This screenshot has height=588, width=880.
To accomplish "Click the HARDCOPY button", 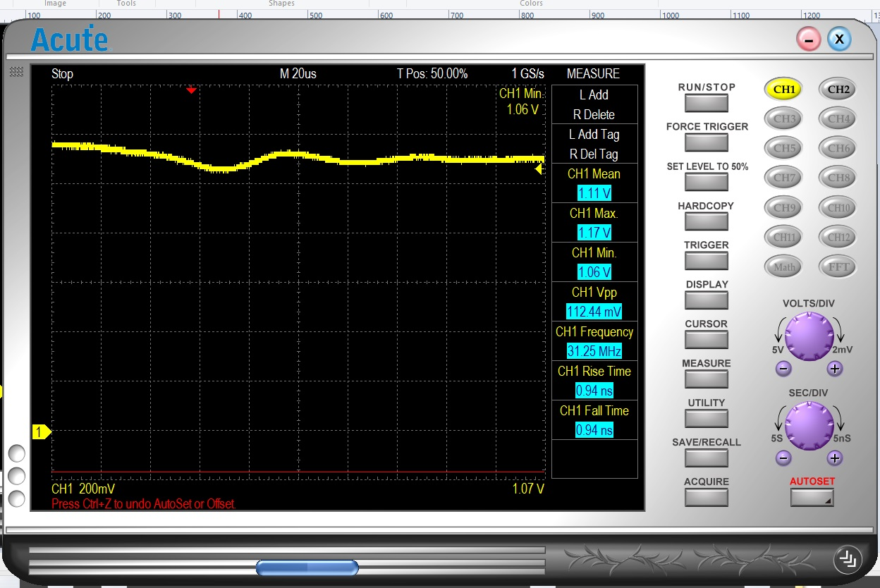I will [707, 221].
